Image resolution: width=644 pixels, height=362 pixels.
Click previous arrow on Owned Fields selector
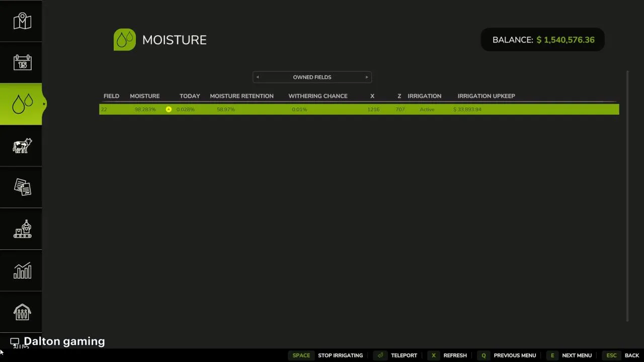click(x=258, y=77)
